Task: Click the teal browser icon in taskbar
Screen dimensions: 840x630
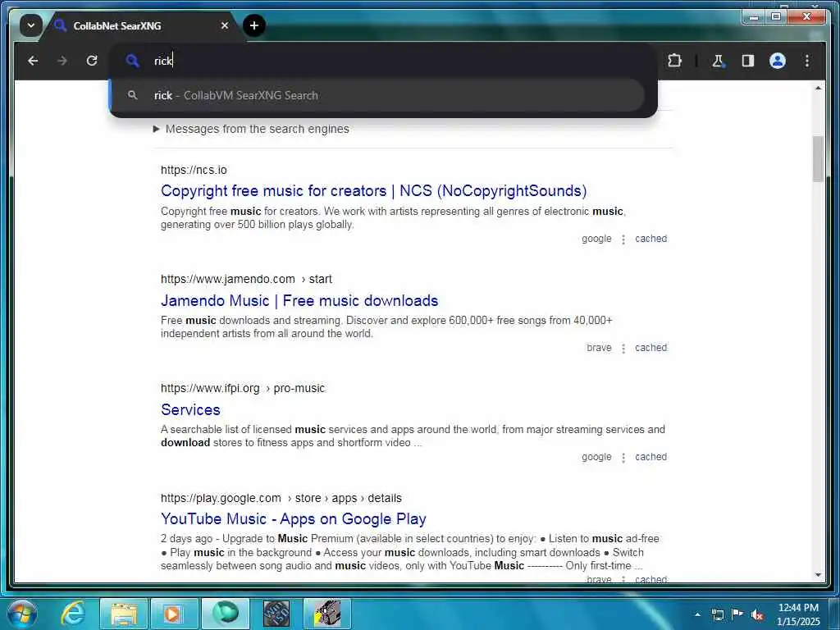Action: [x=225, y=614]
